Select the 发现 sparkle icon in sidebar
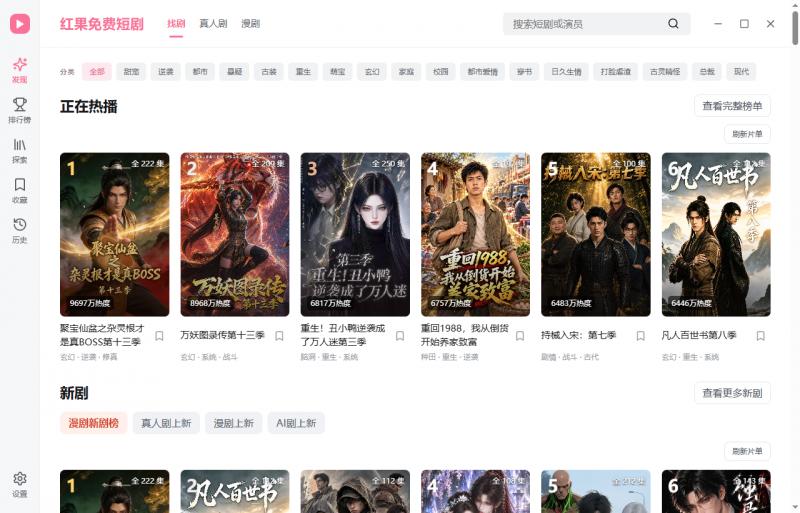 coord(20,65)
